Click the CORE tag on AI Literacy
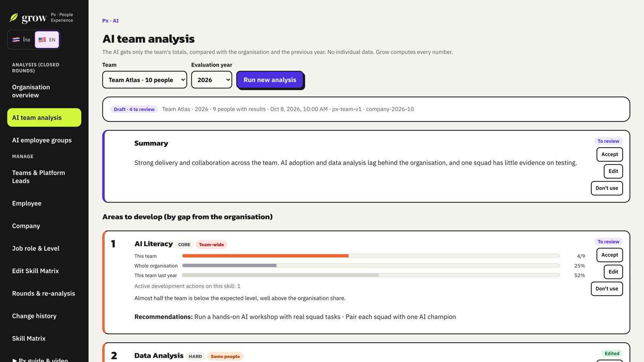Image resolution: width=644 pixels, height=362 pixels. pyautogui.click(x=184, y=245)
